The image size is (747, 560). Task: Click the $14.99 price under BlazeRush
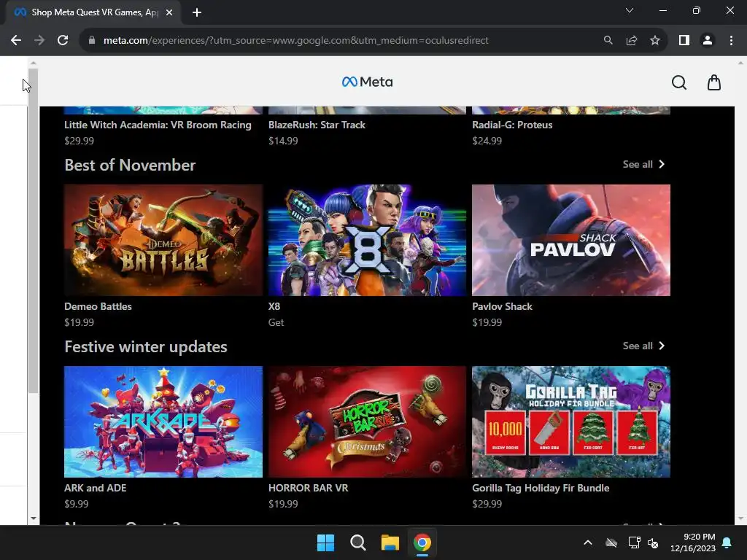pos(283,141)
